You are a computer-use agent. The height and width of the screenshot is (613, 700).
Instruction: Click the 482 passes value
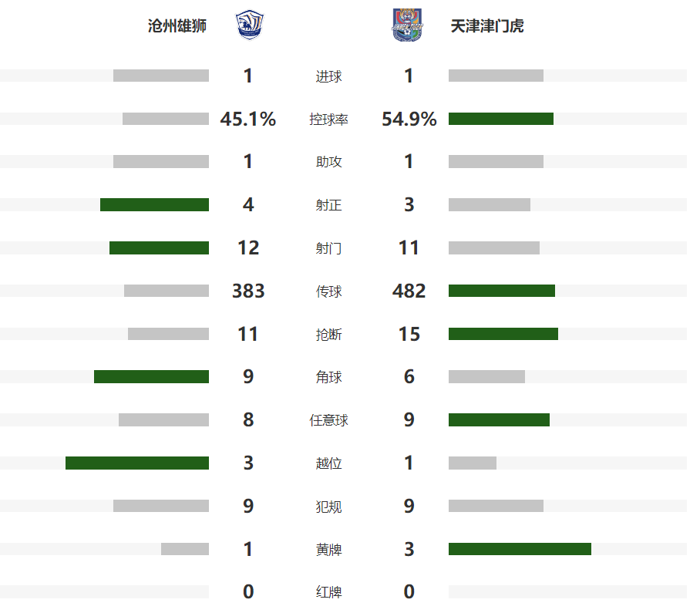(x=409, y=291)
